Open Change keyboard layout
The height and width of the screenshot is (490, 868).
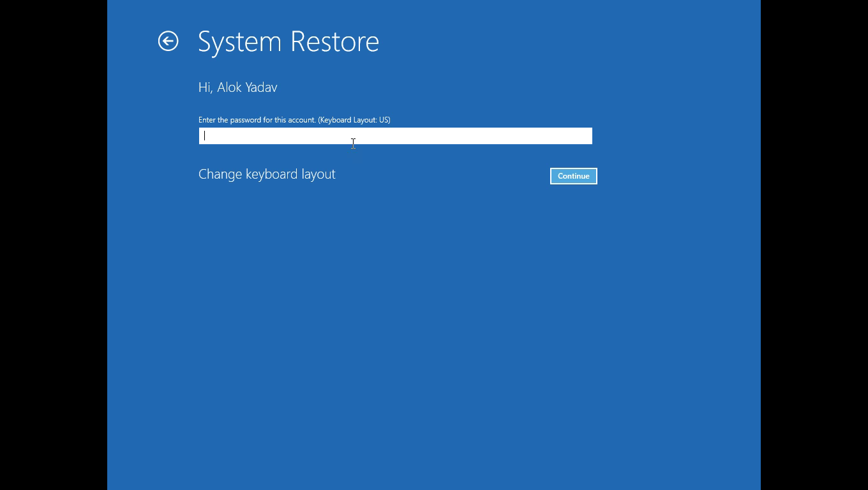(x=267, y=174)
